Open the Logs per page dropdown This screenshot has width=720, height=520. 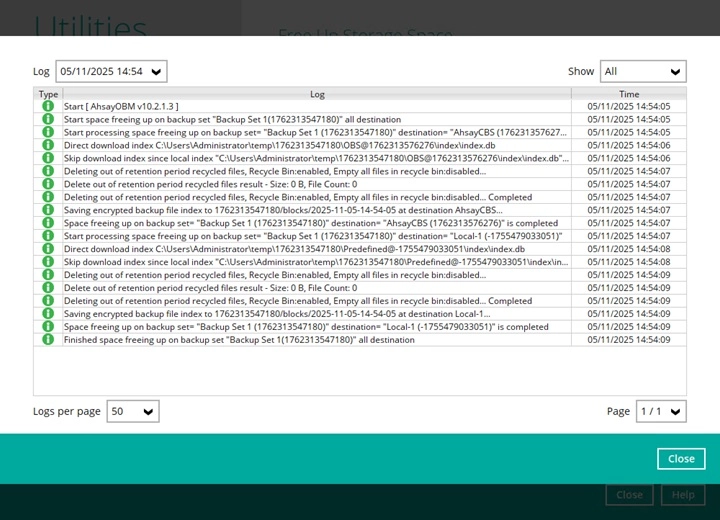133,411
